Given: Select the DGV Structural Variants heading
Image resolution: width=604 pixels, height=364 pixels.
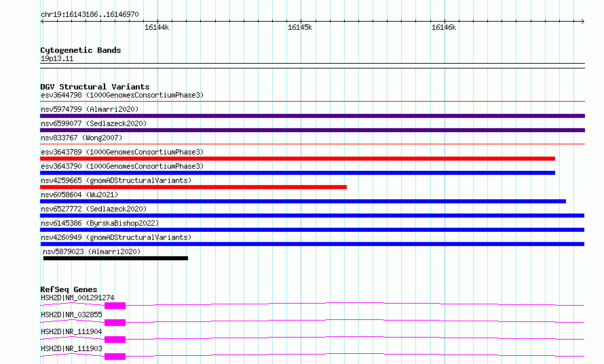Looking at the screenshot, I should [x=95, y=87].
